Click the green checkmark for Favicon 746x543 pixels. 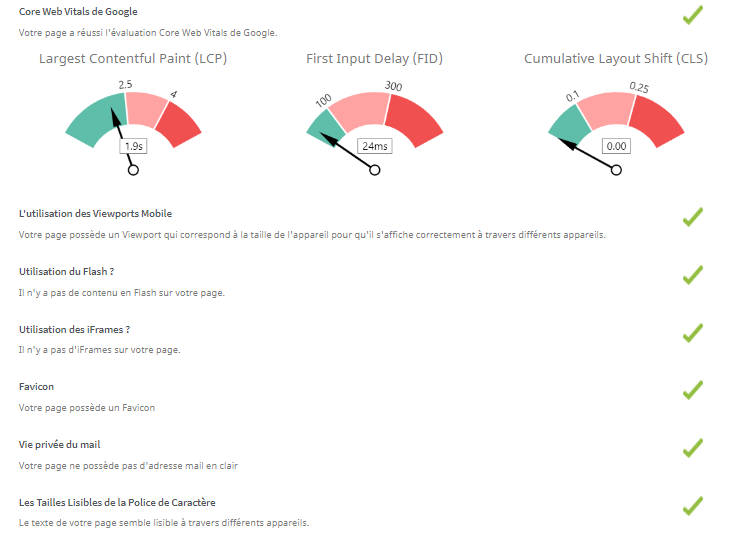coord(692,390)
